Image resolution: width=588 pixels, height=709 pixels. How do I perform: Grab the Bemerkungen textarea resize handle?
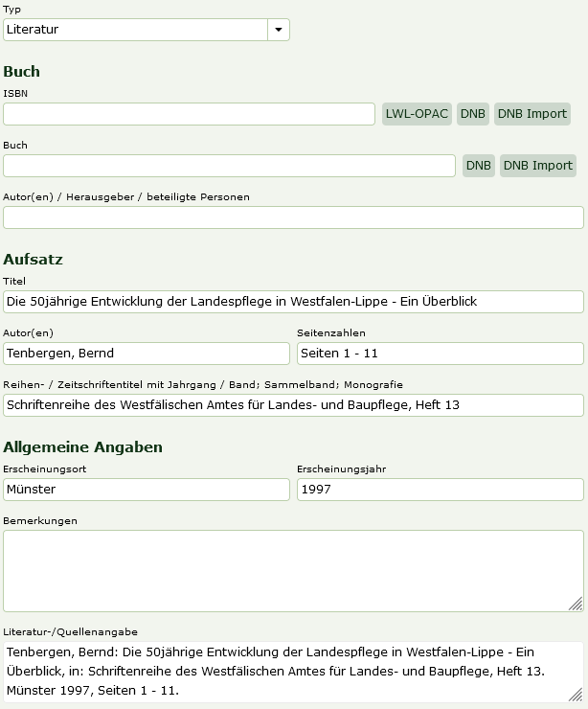point(576,604)
